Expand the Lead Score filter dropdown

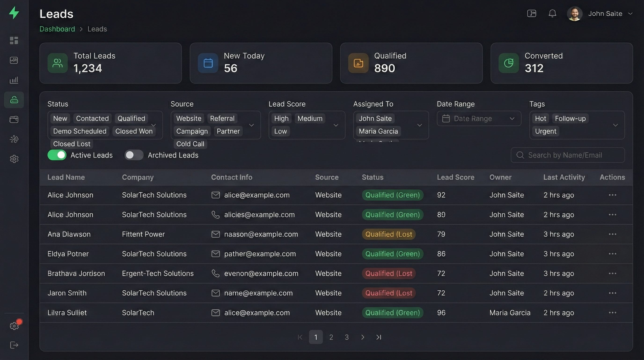336,125
